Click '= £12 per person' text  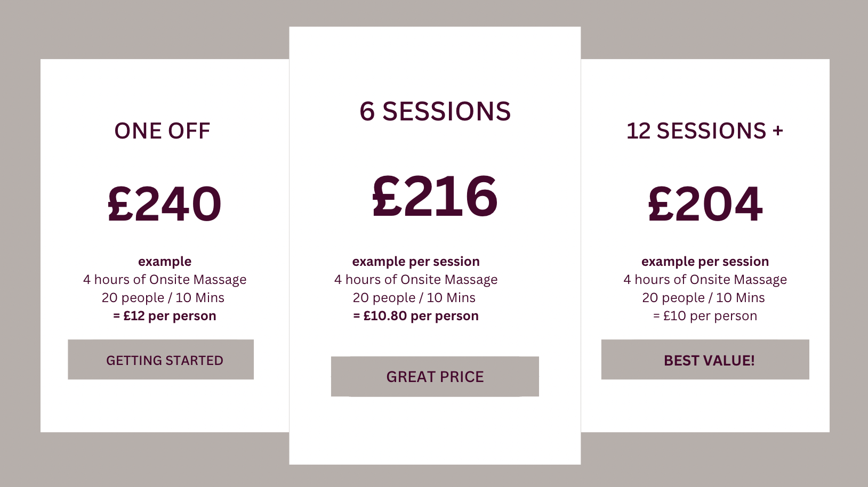pos(164,316)
